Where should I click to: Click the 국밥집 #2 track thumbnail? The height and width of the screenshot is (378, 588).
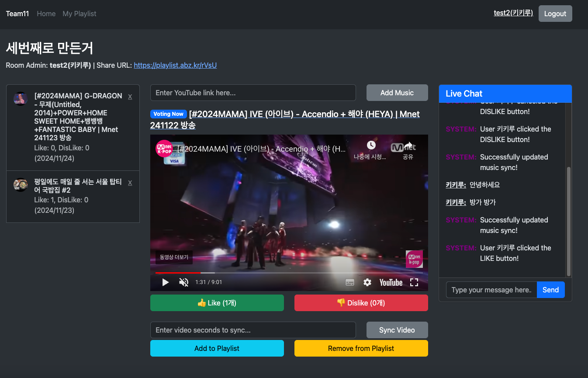pyautogui.click(x=21, y=185)
